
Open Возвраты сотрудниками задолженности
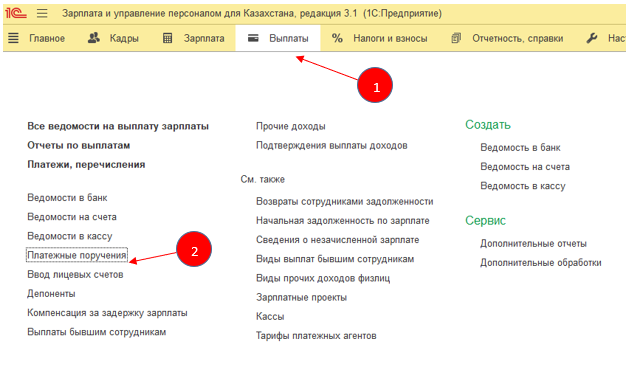(344, 201)
